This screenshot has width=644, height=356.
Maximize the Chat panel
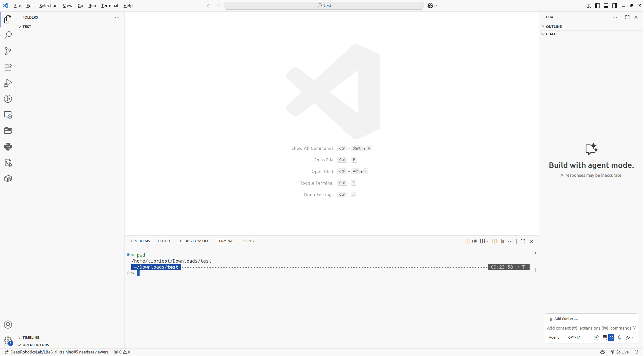(627, 17)
